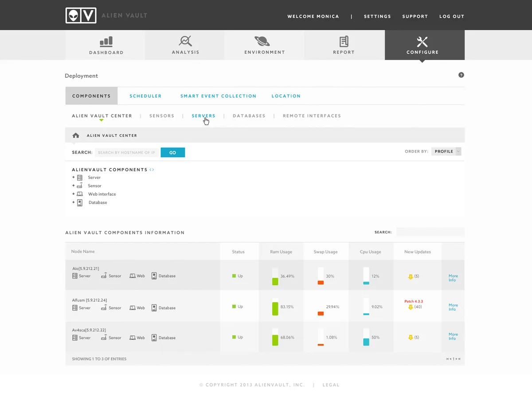
Task: Expand the Web interface tree node
Action: 74,194
